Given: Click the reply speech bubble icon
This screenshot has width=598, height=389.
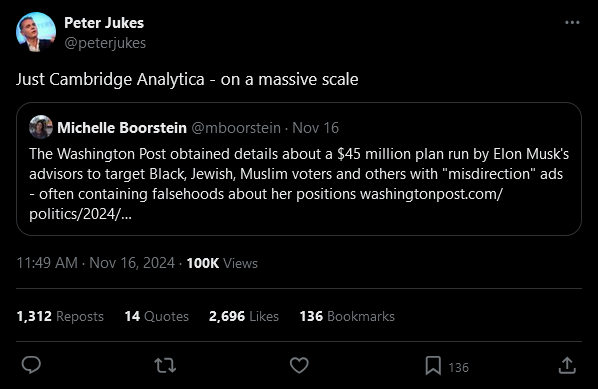Looking at the screenshot, I should [31, 365].
